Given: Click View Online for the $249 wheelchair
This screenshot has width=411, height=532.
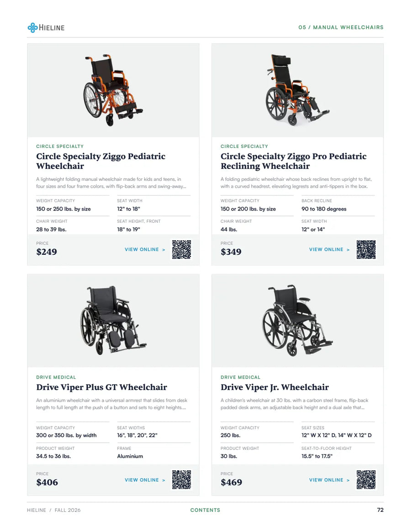Looking at the screenshot, I should (x=145, y=249).
